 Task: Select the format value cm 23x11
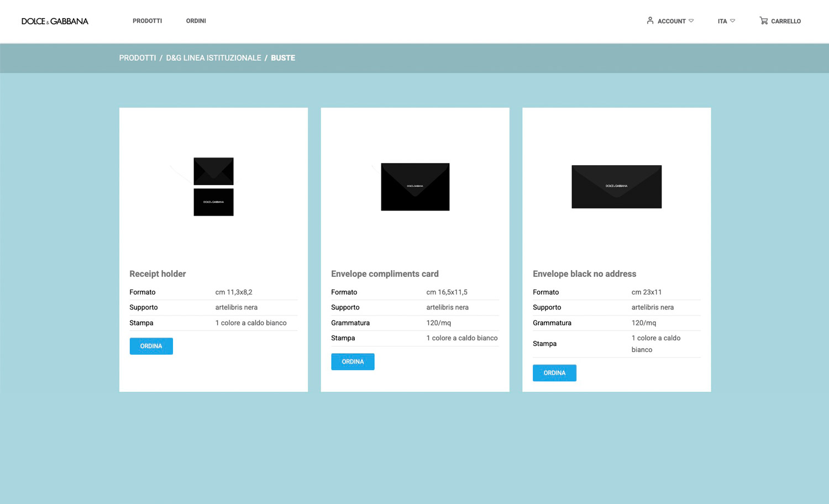click(647, 292)
